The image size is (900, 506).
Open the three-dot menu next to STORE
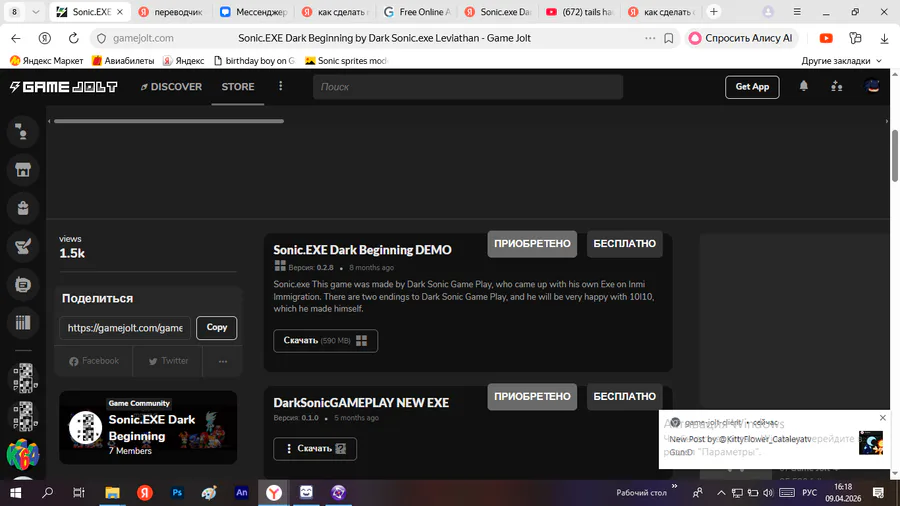(281, 86)
